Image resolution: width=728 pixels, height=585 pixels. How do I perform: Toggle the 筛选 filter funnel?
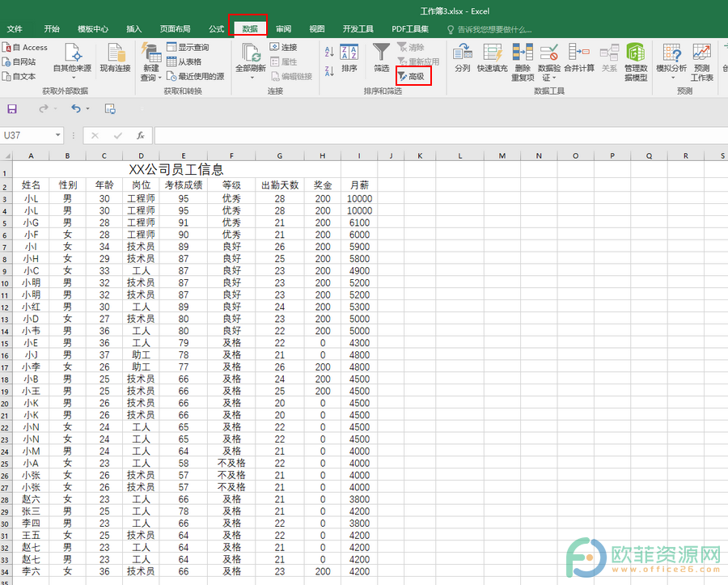381,58
